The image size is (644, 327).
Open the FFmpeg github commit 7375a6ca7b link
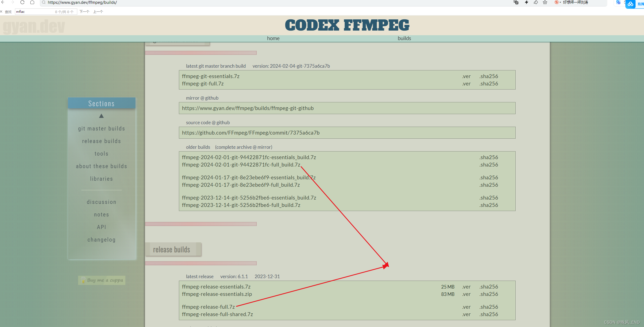250,133
